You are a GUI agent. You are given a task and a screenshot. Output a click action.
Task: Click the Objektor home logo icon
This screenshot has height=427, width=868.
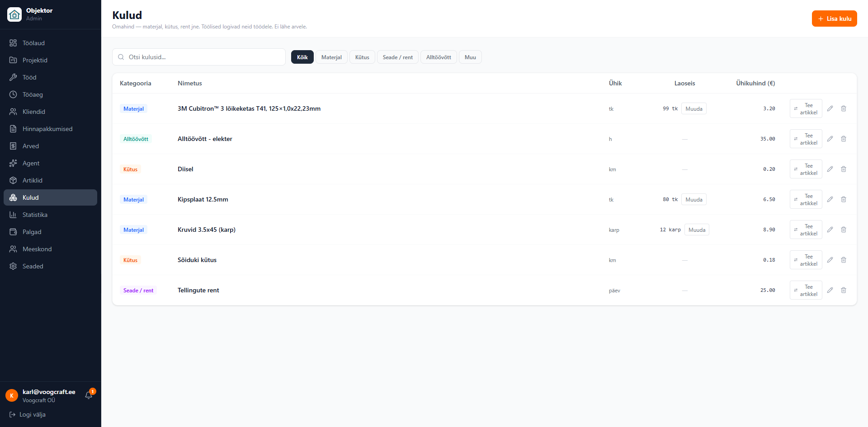pyautogui.click(x=14, y=14)
